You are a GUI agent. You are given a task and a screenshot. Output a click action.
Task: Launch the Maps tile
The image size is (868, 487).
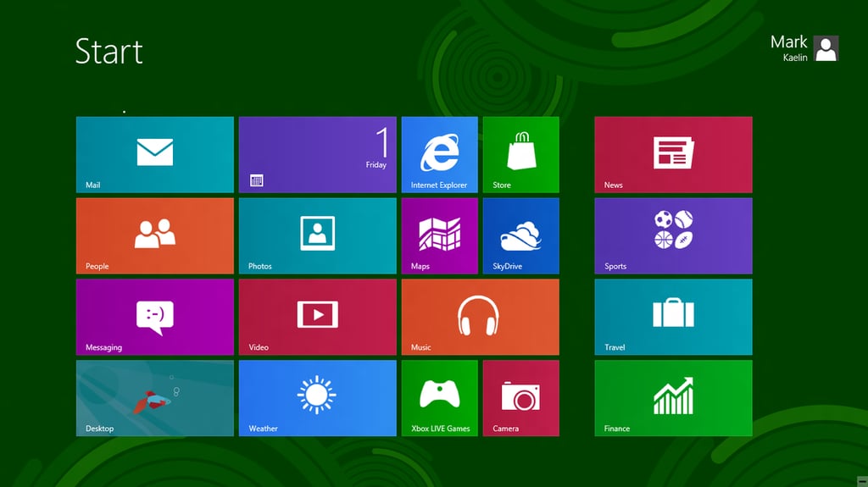[440, 235]
